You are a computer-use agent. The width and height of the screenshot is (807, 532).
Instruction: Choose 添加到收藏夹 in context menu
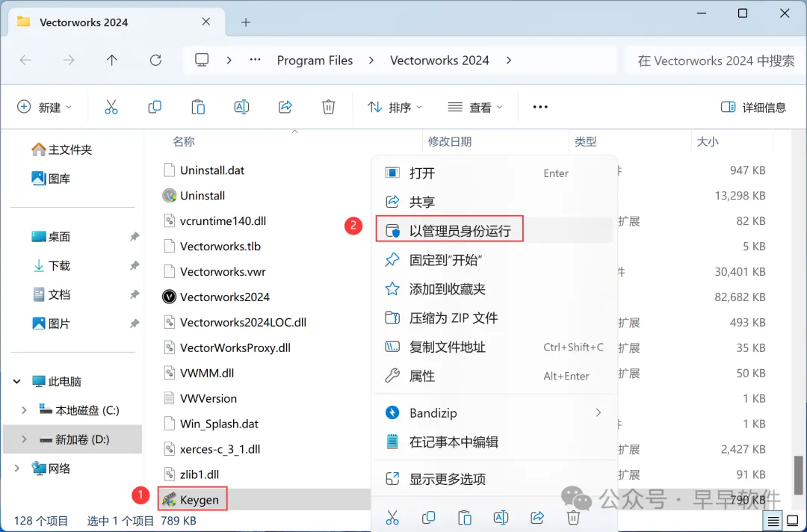coord(494,288)
